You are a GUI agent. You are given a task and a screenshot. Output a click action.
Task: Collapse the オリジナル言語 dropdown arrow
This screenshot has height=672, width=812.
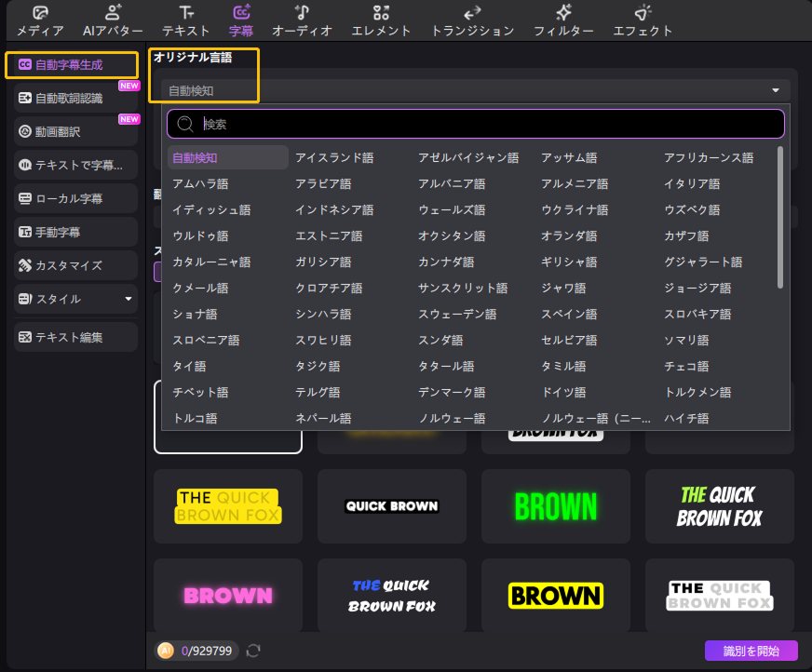click(775, 90)
